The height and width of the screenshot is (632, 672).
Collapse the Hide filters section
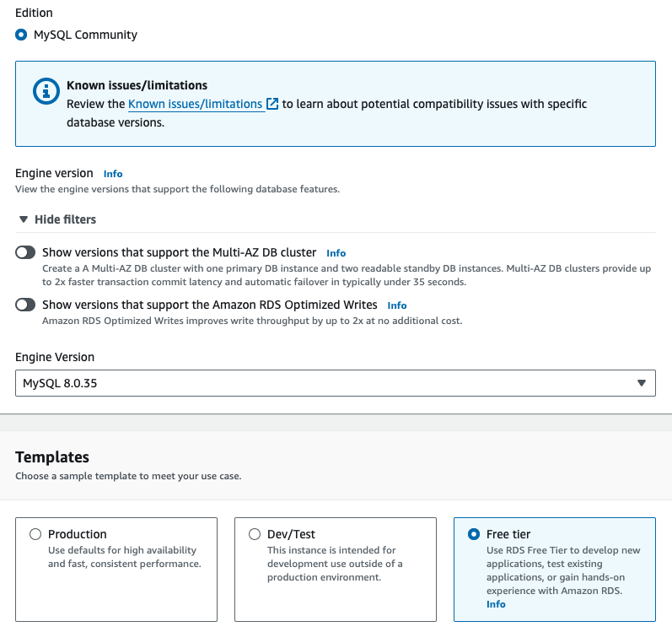click(57, 219)
